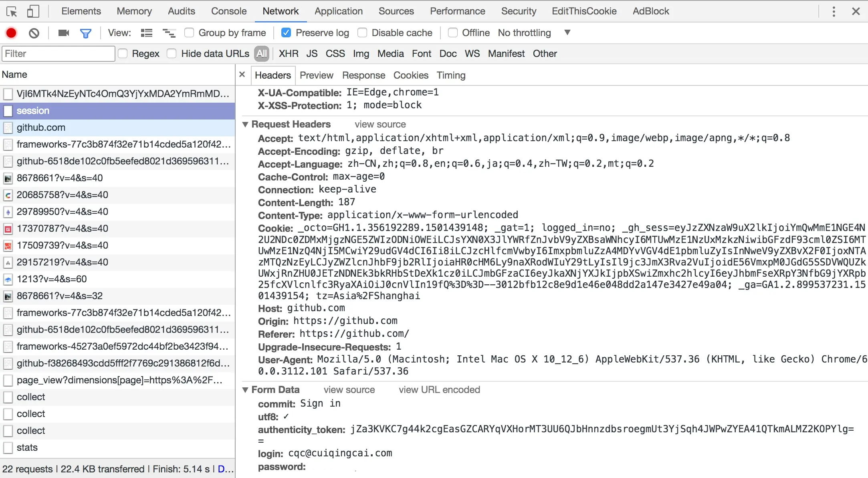Switch to the Console panel tab
Image resolution: width=868 pixels, height=478 pixels.
point(229,11)
